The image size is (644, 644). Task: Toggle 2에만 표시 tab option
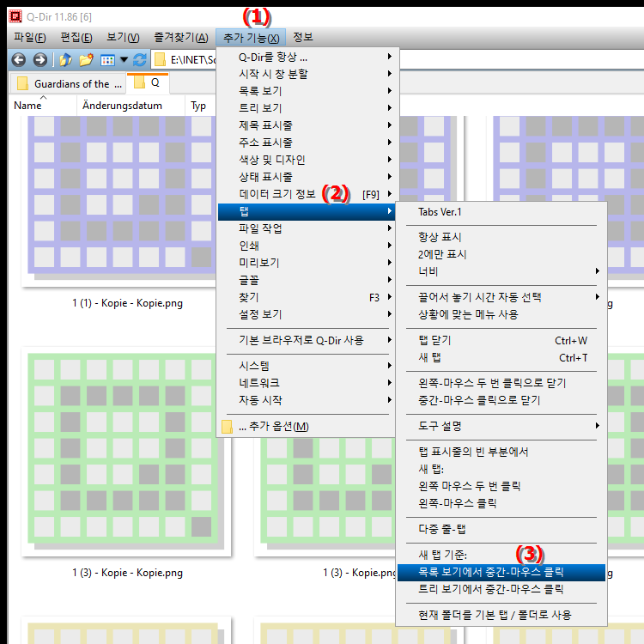[x=501, y=254]
